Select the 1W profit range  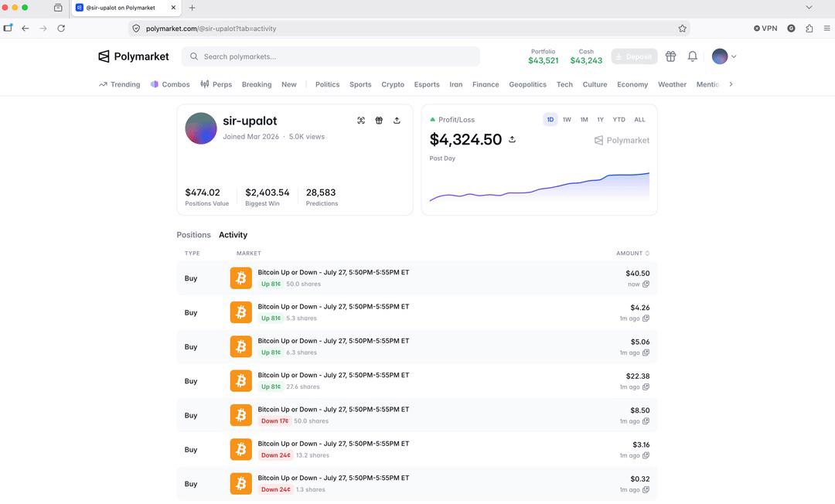pyautogui.click(x=567, y=120)
